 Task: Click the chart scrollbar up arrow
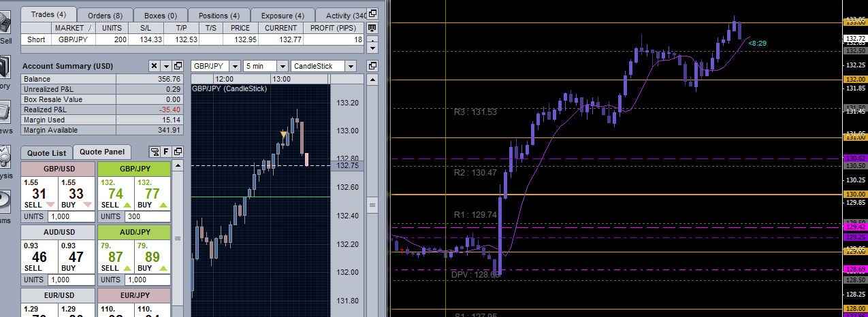point(372,80)
